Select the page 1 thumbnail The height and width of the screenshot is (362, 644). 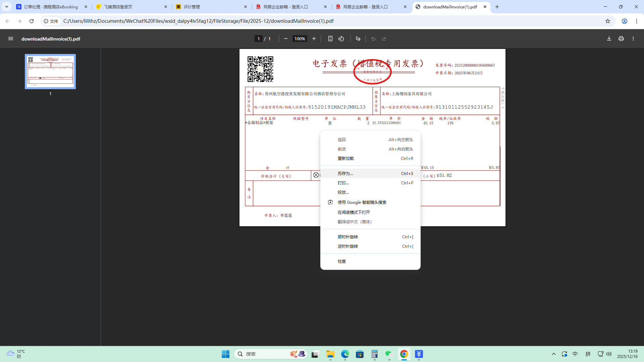coord(50,71)
